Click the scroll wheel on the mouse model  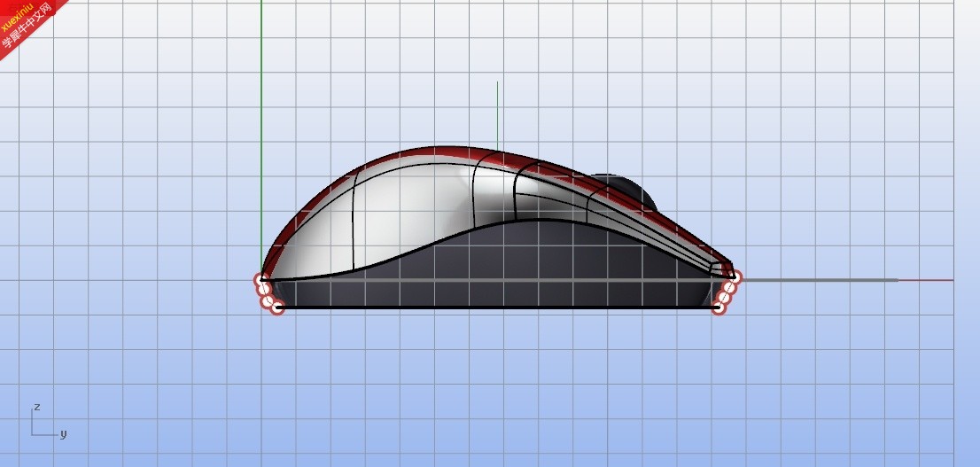[x=631, y=190]
